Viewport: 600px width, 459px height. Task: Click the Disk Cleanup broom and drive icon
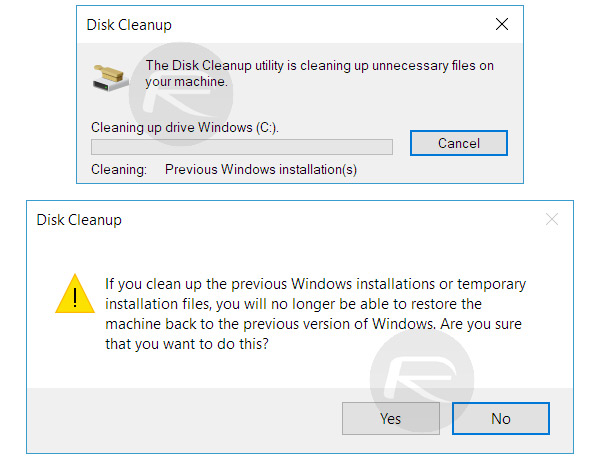[x=108, y=75]
